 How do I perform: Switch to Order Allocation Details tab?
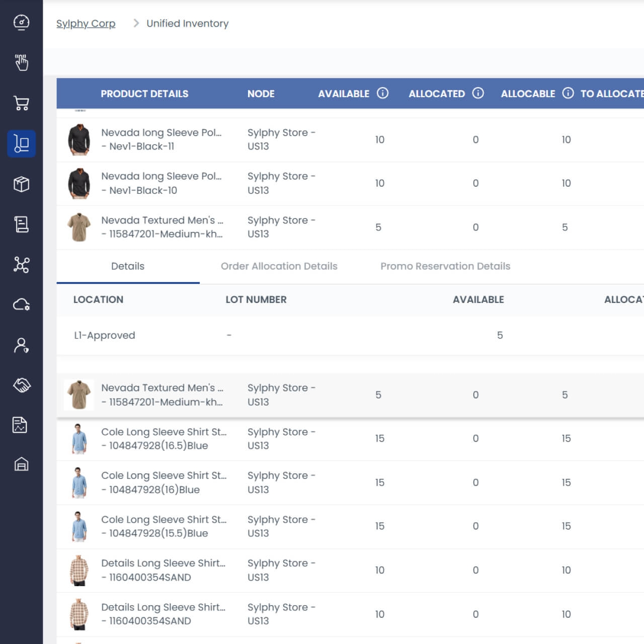(279, 266)
